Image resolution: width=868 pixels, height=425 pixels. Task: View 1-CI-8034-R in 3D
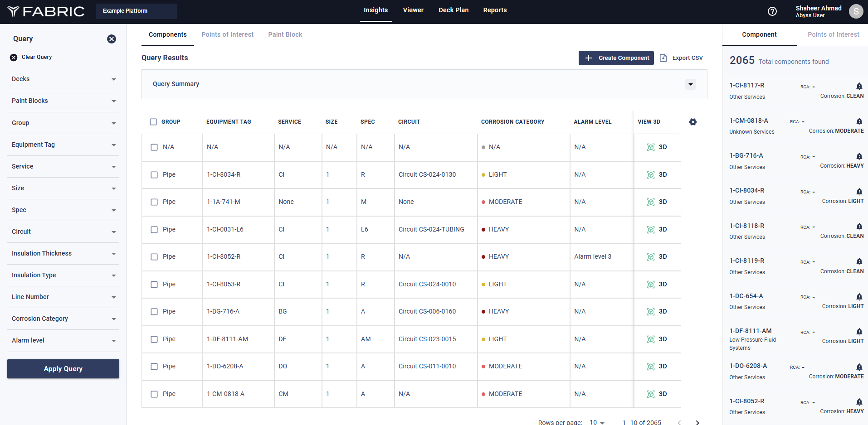(657, 175)
